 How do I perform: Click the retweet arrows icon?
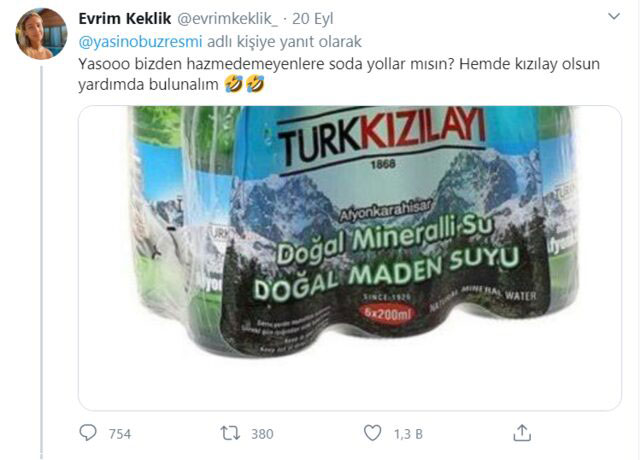click(x=230, y=433)
